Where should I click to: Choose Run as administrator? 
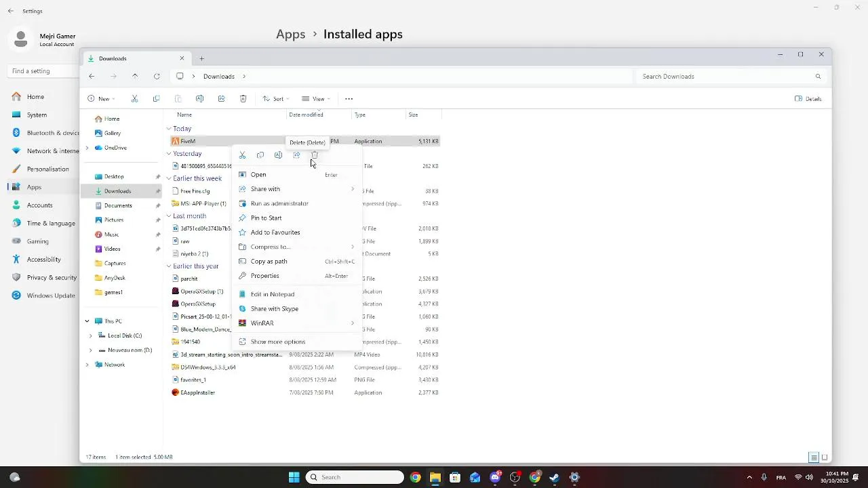(298, 203)
